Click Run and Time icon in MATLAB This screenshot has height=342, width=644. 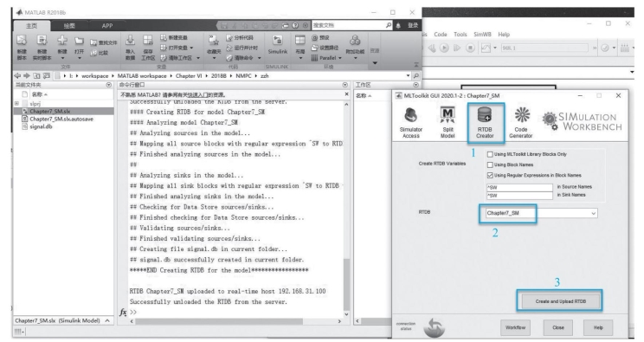(x=229, y=48)
